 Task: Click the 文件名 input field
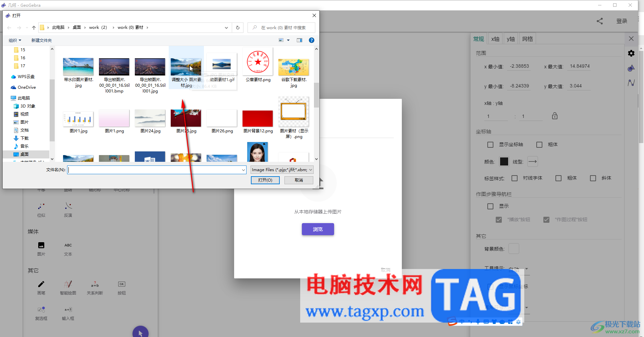(x=154, y=170)
